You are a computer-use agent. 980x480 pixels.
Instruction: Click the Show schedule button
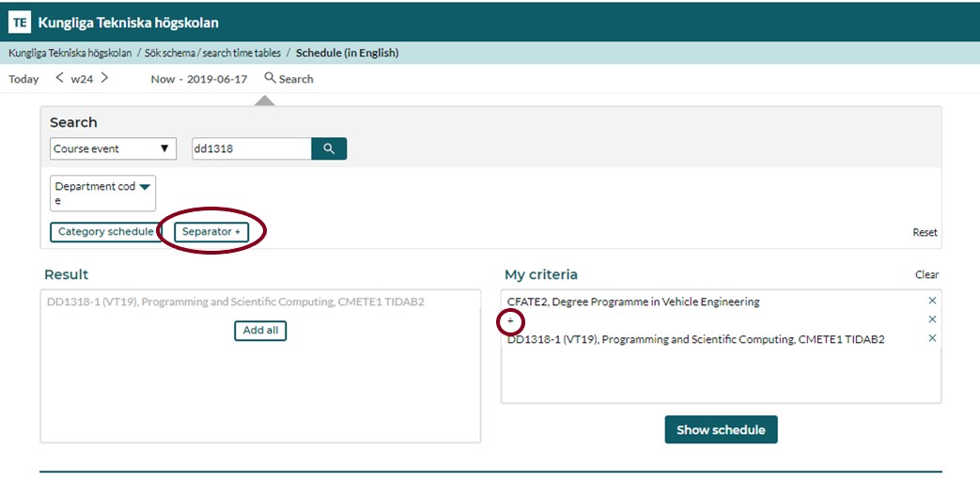coord(721,430)
